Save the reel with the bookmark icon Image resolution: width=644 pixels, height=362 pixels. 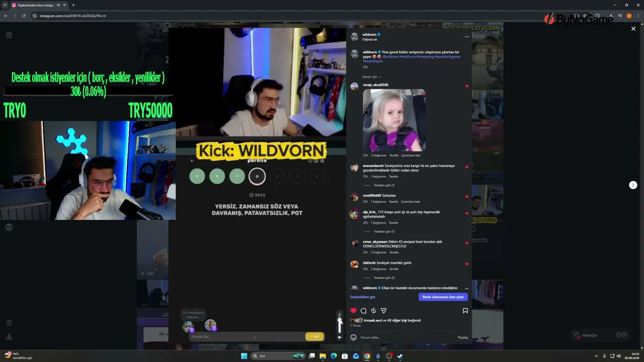click(x=465, y=311)
